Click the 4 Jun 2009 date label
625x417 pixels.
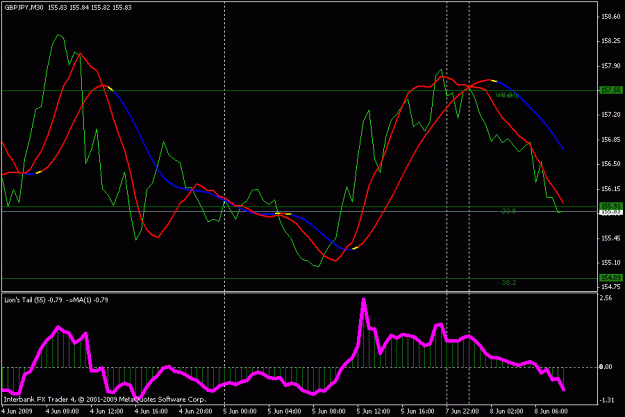coord(17,411)
